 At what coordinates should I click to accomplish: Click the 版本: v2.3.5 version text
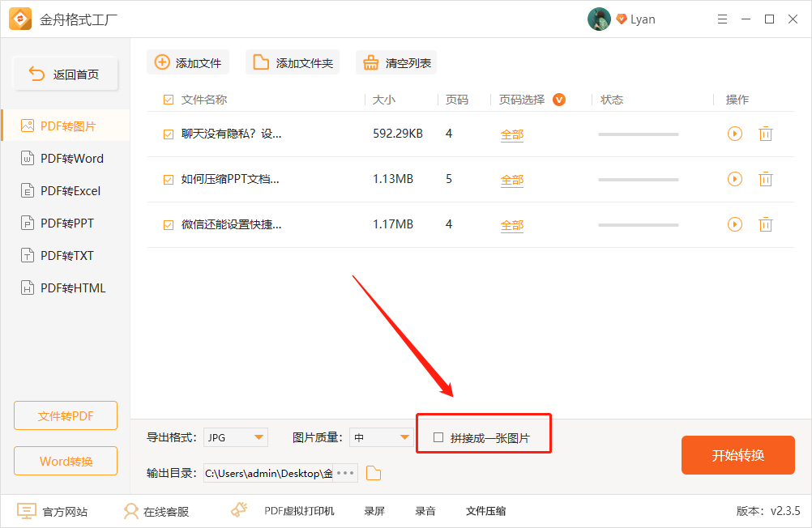click(768, 512)
